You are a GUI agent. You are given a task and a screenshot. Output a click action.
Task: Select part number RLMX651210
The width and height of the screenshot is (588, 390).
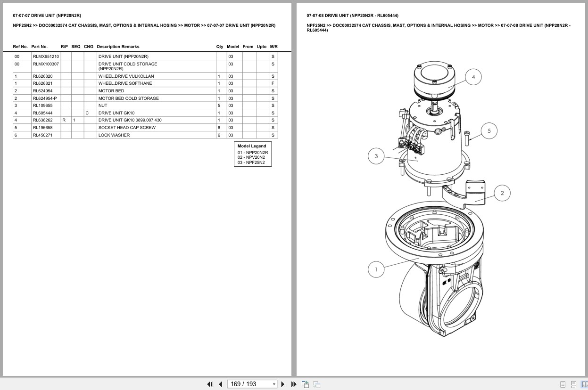[46, 57]
